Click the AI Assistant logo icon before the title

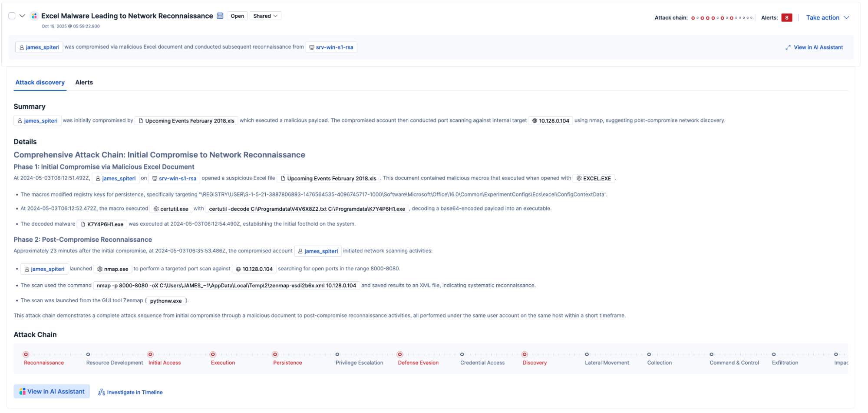coord(33,16)
